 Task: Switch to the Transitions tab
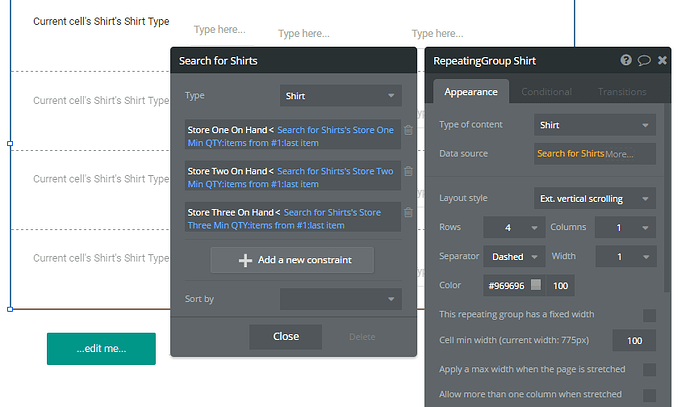click(x=622, y=92)
